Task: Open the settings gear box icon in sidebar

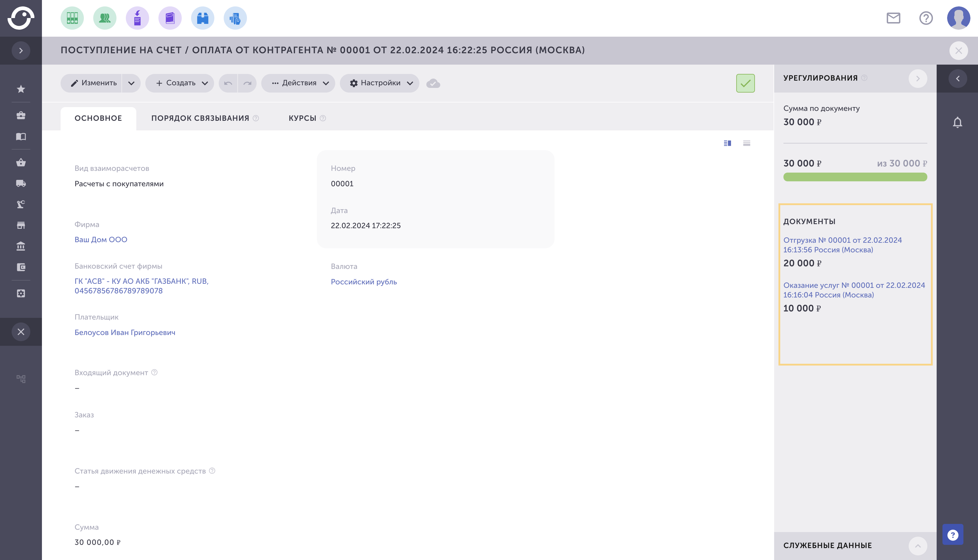Action: click(21, 293)
